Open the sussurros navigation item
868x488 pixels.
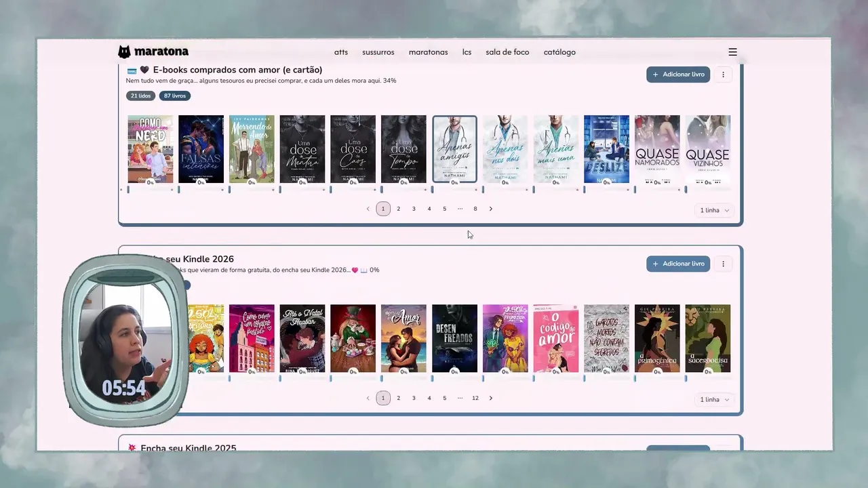[378, 52]
